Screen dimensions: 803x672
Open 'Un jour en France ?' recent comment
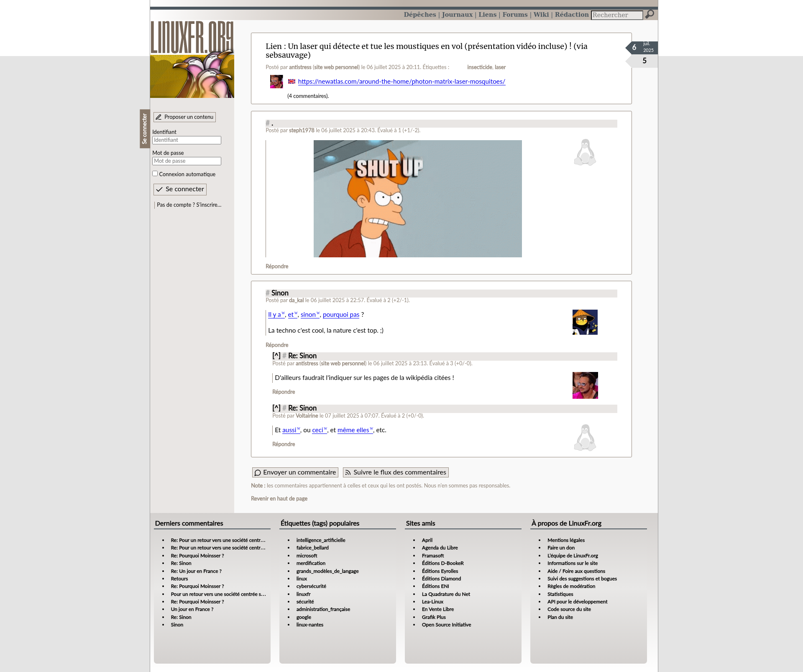tap(192, 609)
